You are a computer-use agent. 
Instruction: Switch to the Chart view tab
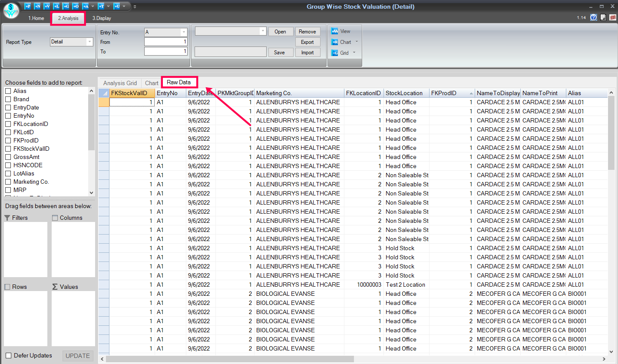152,83
